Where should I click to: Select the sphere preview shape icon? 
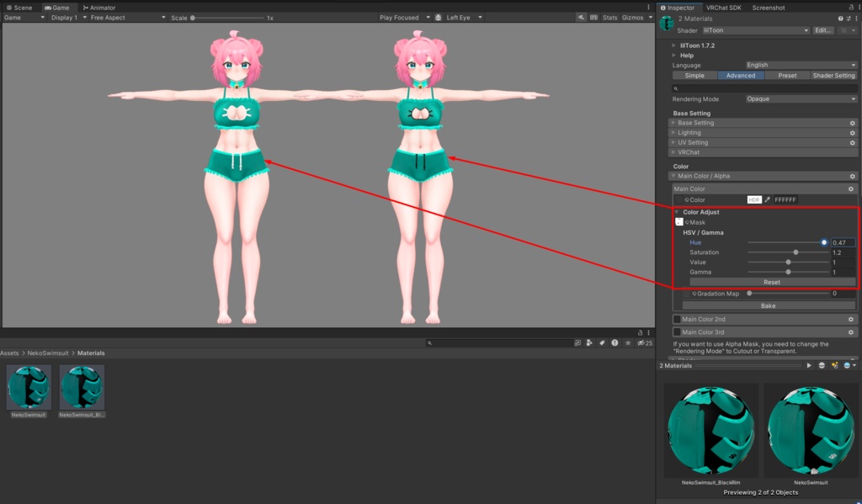click(x=822, y=366)
